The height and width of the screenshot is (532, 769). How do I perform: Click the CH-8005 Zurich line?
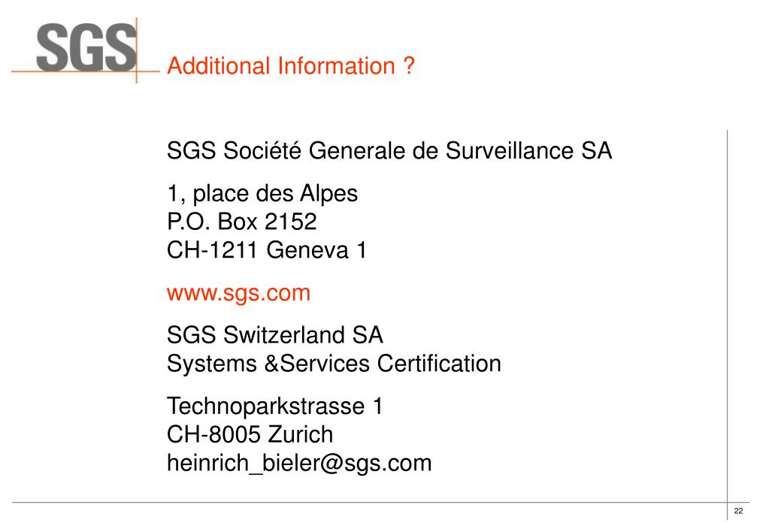(x=250, y=434)
